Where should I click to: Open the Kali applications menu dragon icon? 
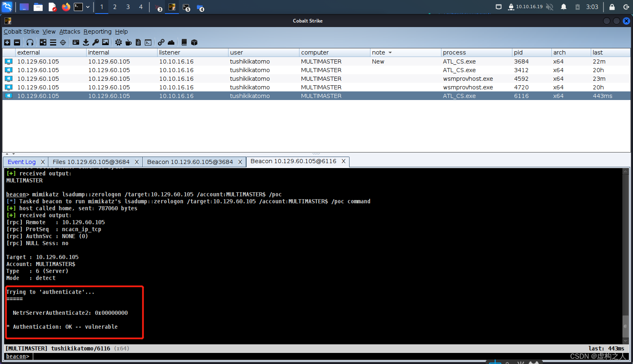tap(7, 7)
